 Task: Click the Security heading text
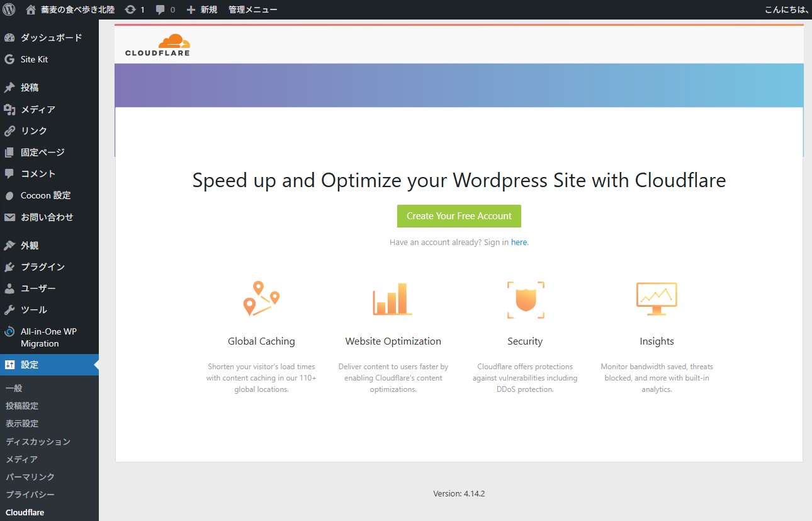(525, 341)
